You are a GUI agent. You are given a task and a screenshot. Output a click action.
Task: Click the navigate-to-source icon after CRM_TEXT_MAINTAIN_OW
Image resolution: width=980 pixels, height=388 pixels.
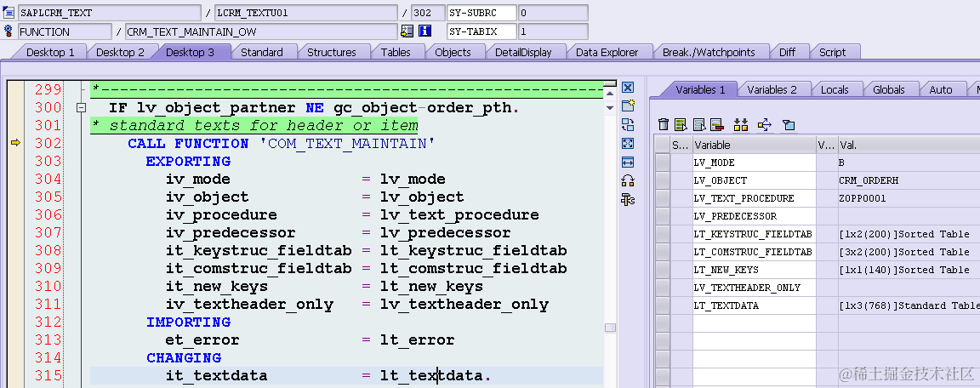coord(407,31)
